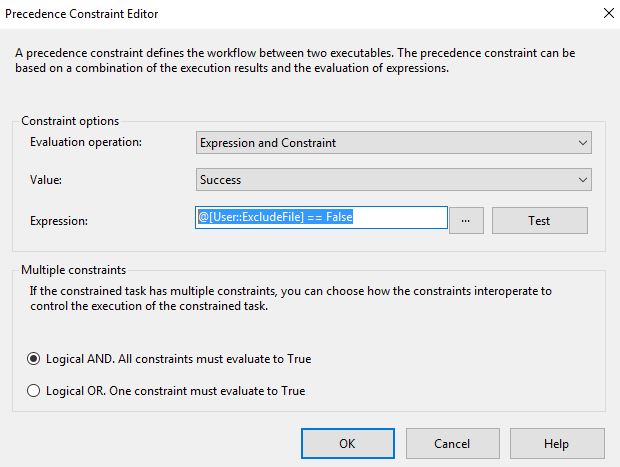Test the ExcludeFile expression
This screenshot has width=620, height=467.
coord(540,220)
